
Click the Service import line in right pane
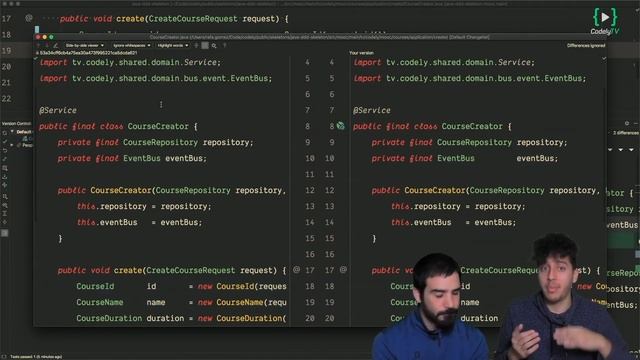(444, 62)
